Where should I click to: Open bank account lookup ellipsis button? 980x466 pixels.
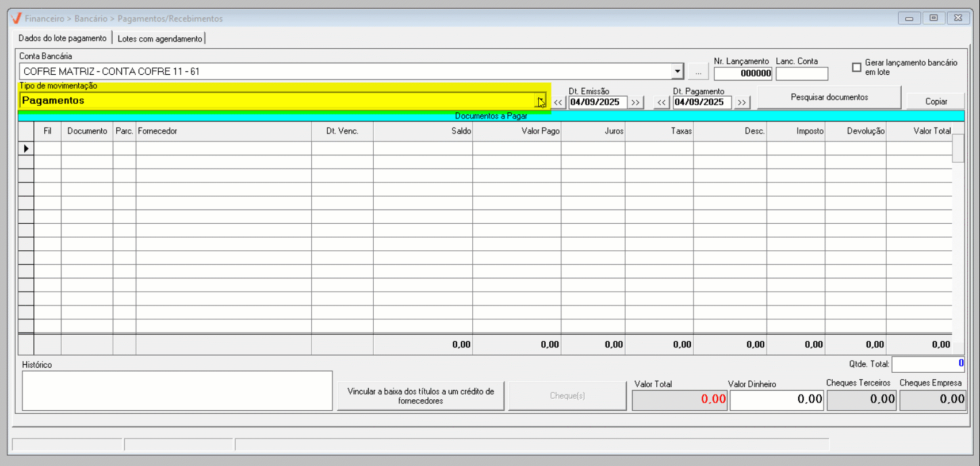[698, 72]
